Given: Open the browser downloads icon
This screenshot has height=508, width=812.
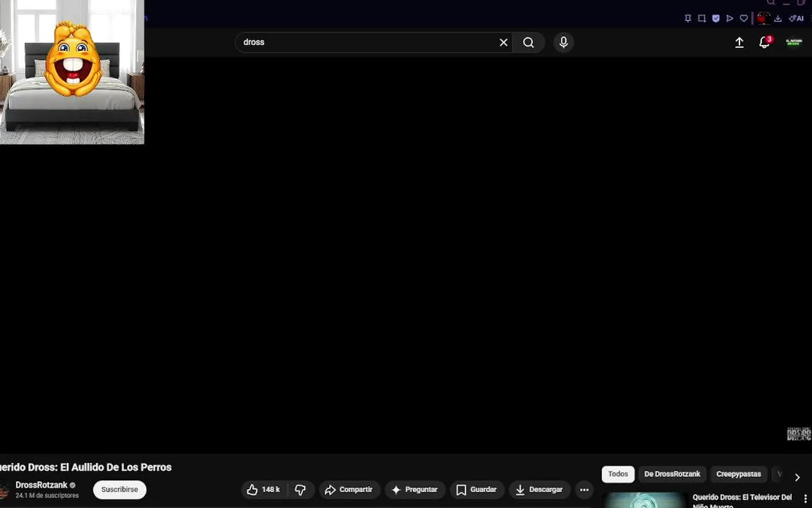Looking at the screenshot, I should (x=778, y=18).
